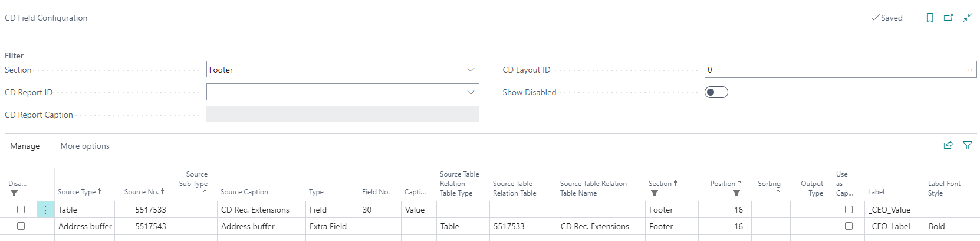Open page in new window icon
Image resolution: width=980 pixels, height=241 pixels.
948,18
